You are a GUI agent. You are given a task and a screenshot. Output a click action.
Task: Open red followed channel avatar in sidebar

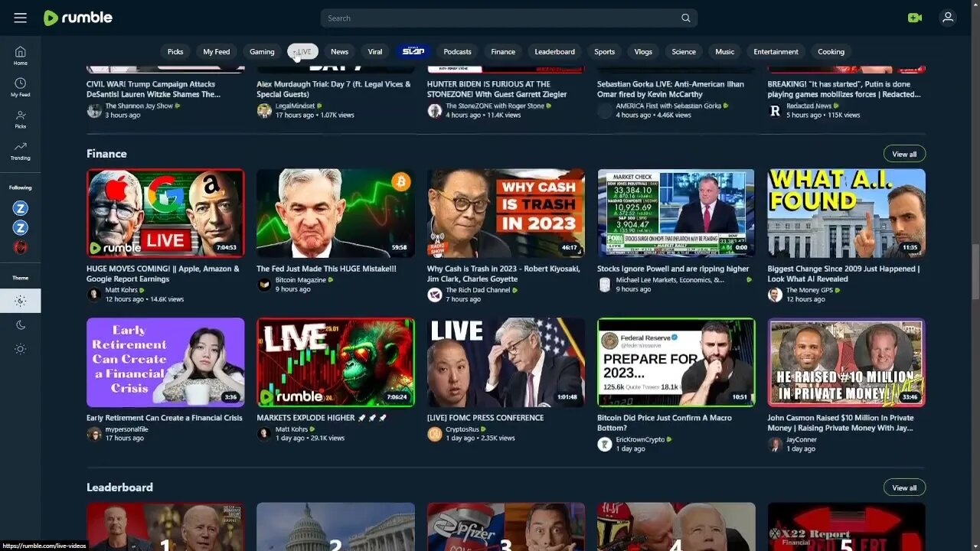click(x=21, y=246)
